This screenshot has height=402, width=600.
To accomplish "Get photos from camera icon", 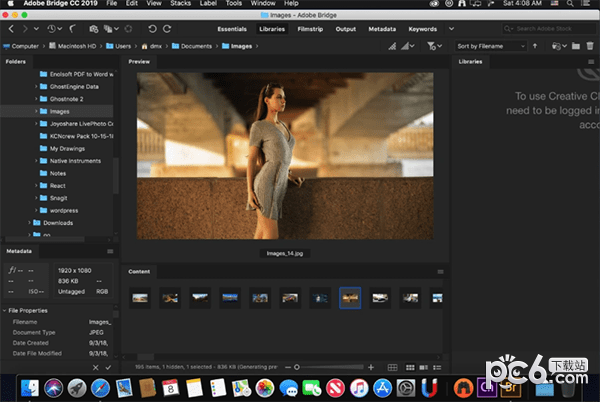I will (x=93, y=29).
